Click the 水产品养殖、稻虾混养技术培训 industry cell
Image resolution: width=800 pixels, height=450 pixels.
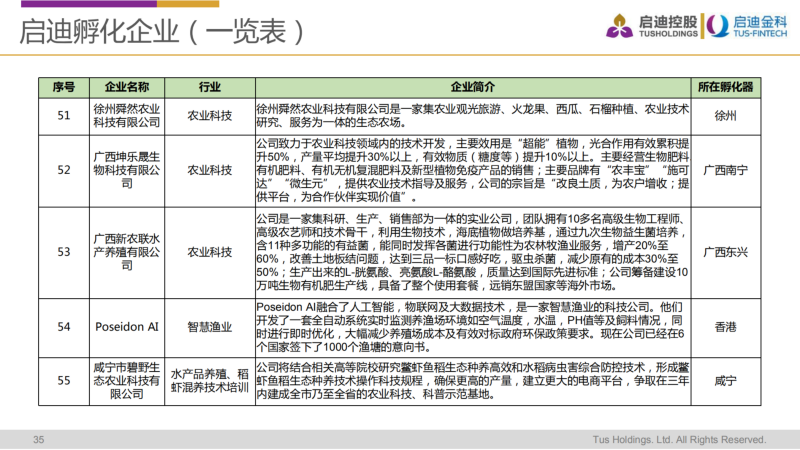(x=210, y=381)
